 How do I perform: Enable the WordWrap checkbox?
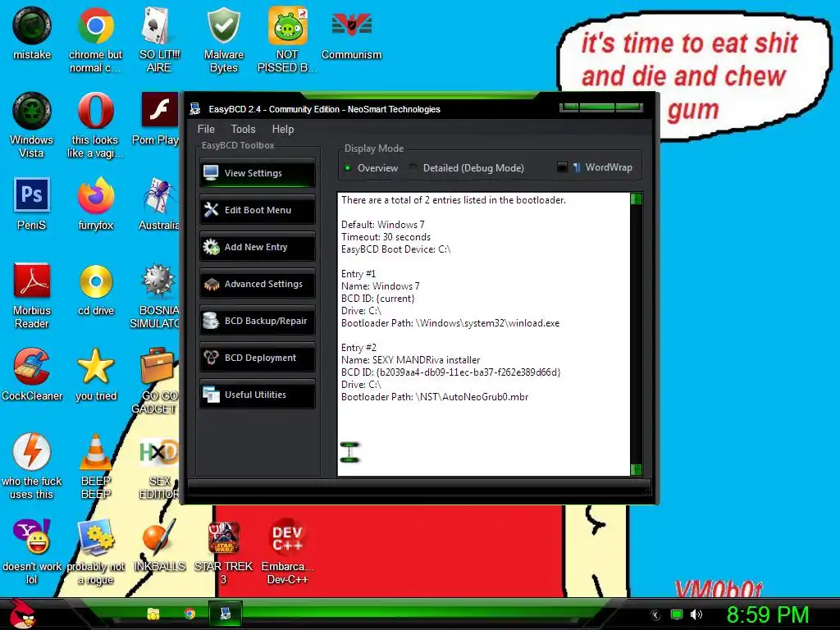[x=562, y=167]
